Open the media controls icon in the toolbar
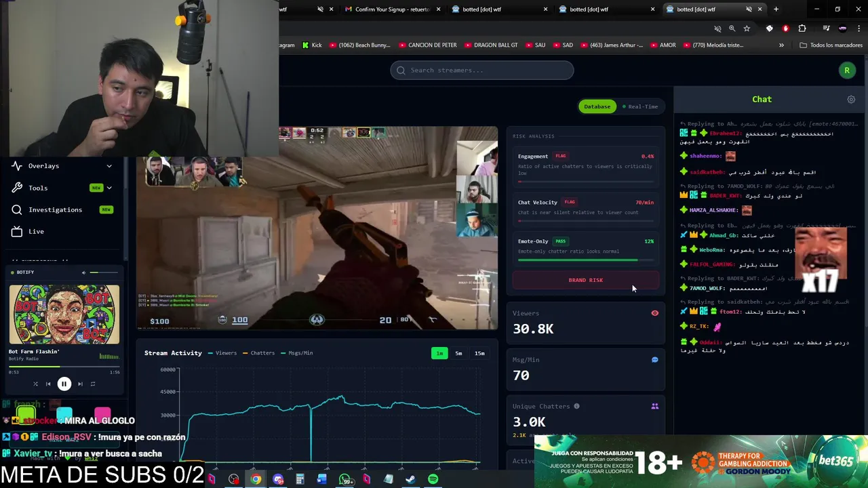 tap(826, 28)
